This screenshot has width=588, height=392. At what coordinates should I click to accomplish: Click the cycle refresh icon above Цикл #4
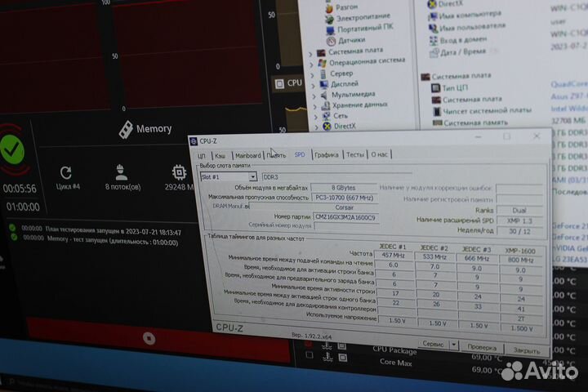[x=66, y=172]
